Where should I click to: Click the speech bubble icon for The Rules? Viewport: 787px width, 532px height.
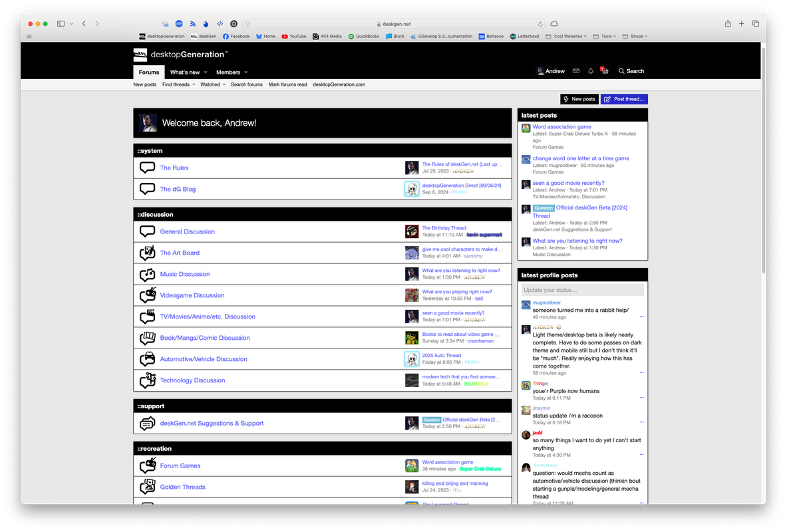(147, 168)
